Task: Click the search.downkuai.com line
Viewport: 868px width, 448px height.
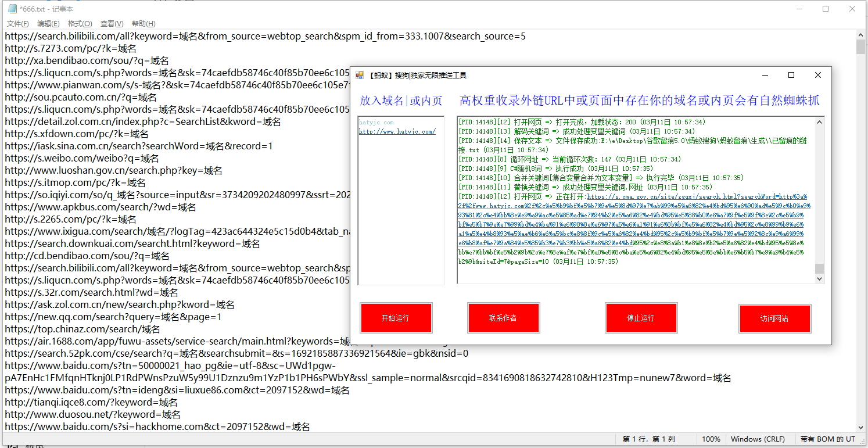Action: pos(132,243)
